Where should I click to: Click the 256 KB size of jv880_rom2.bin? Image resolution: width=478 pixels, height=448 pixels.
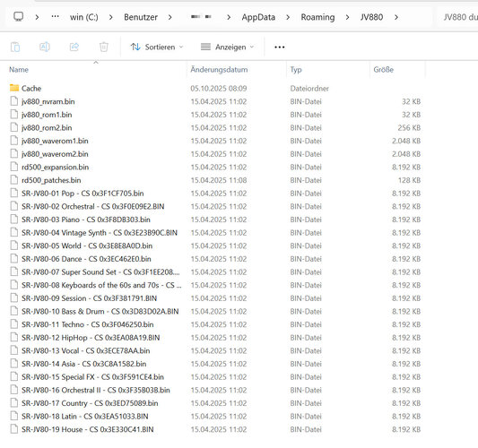409,127
